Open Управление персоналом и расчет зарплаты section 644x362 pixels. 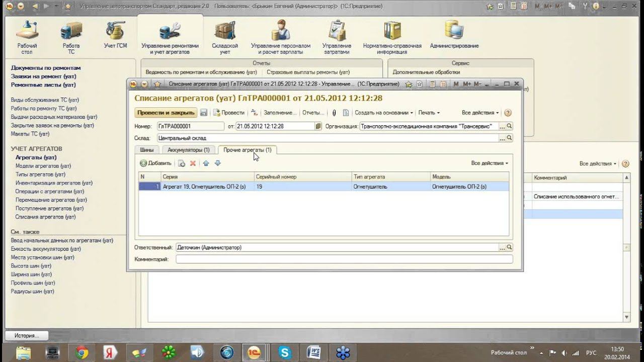(x=281, y=38)
